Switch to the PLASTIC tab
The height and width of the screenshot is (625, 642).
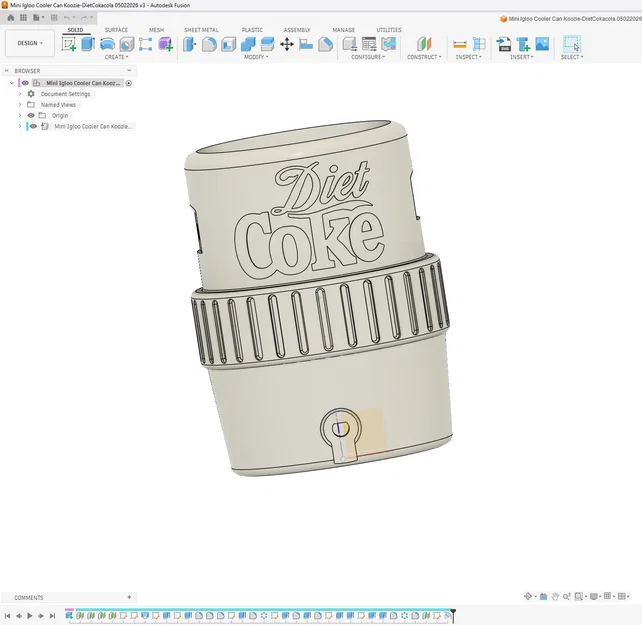click(x=252, y=30)
